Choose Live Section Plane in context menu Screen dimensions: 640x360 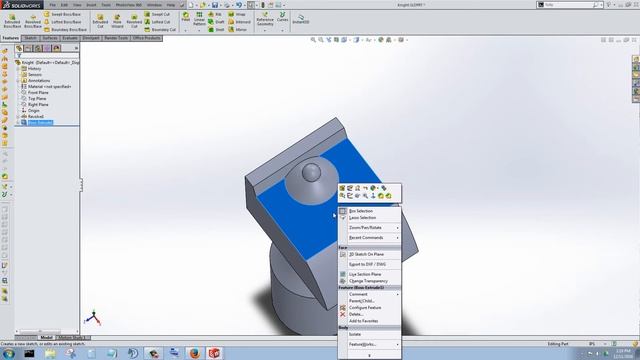click(369, 274)
